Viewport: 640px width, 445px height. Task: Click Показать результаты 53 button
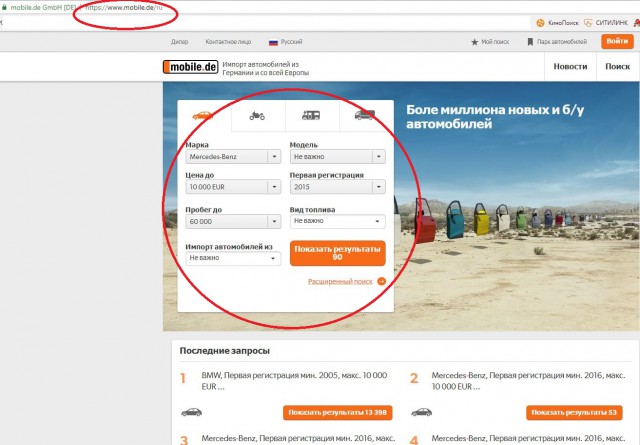[574, 412]
